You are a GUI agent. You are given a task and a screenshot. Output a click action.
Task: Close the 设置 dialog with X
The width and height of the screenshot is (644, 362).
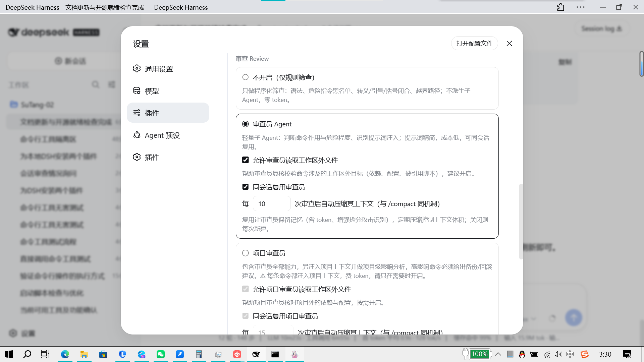pos(509,44)
